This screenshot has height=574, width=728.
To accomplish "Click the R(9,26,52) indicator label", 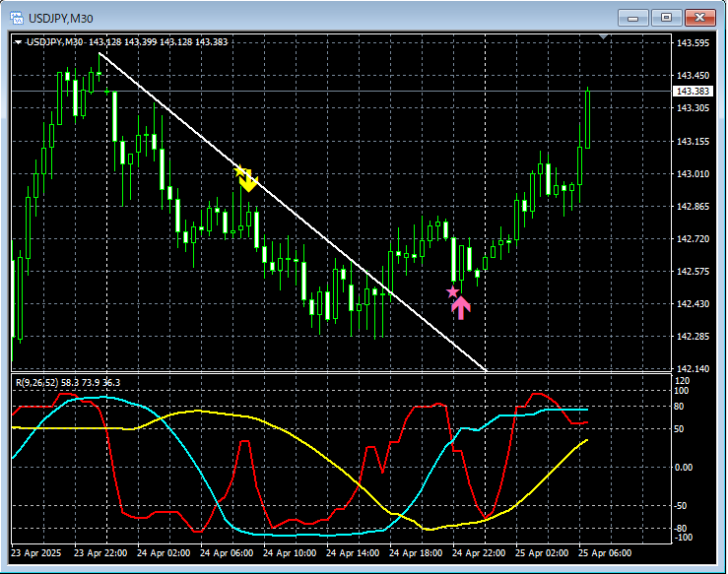I will click(37, 383).
